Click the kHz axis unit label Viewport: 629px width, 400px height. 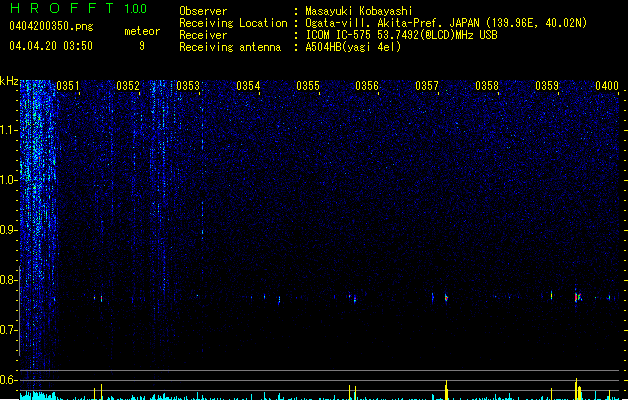pyautogui.click(x=9, y=81)
